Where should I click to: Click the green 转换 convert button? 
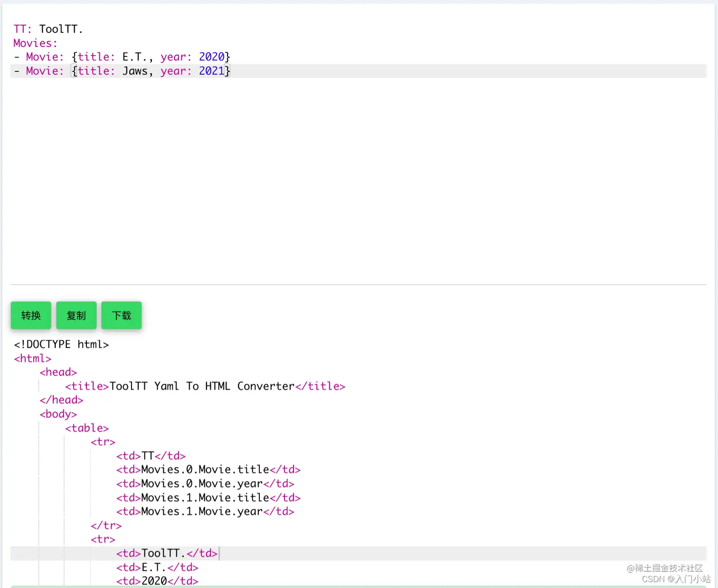tap(31, 315)
